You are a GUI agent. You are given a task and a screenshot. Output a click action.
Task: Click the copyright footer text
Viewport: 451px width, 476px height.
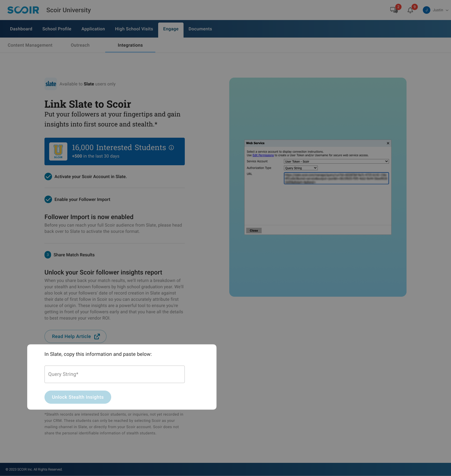[x=34, y=469]
